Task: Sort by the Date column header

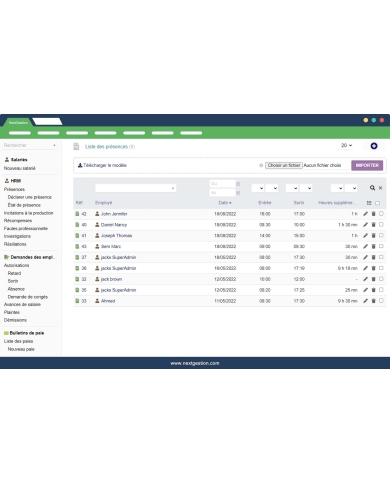Action: point(225,203)
